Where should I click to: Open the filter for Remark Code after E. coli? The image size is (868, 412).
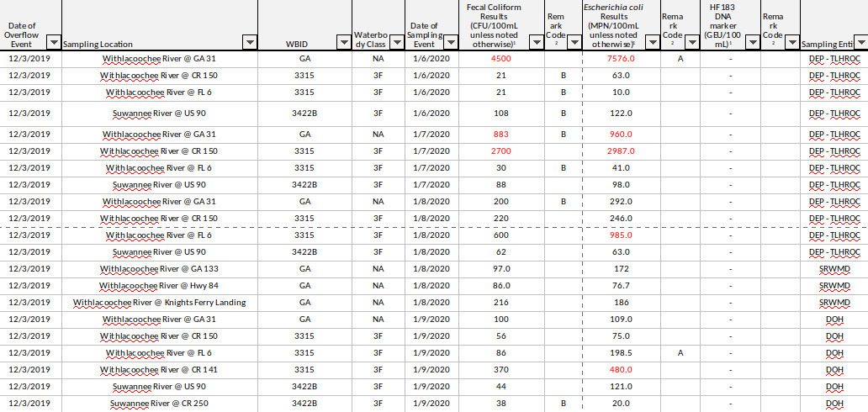(692, 43)
